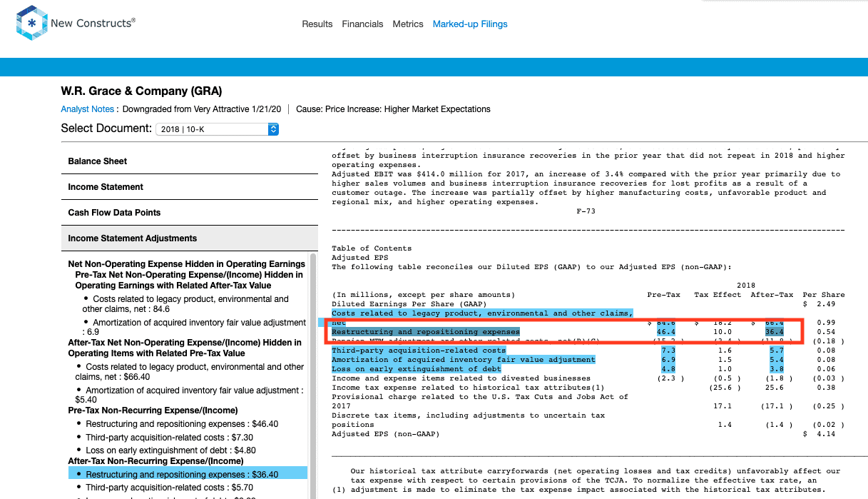Select the Marked-up Filings tab

click(x=470, y=24)
